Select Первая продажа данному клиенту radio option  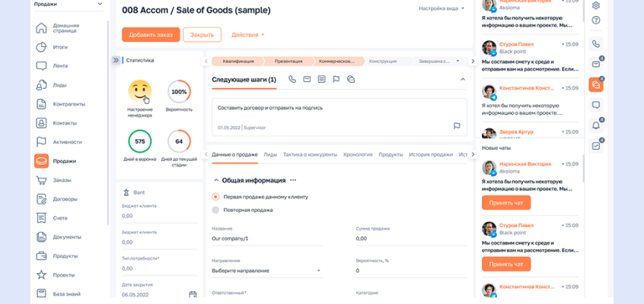point(215,197)
